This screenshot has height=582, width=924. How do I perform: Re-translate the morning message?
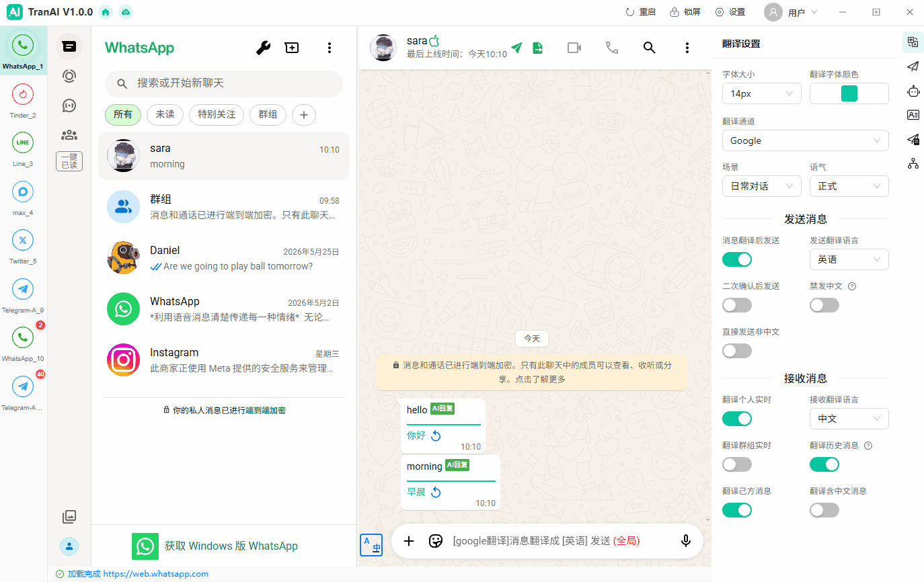pos(436,493)
